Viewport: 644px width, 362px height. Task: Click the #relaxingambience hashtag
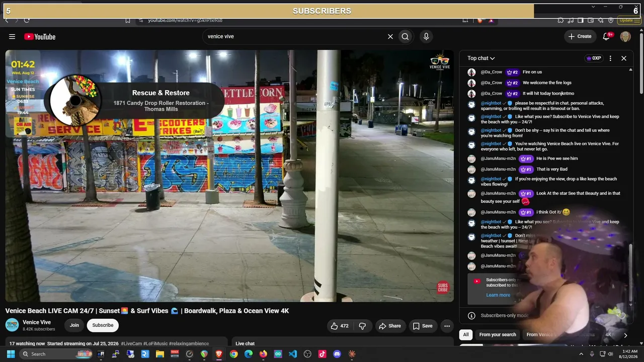click(189, 344)
